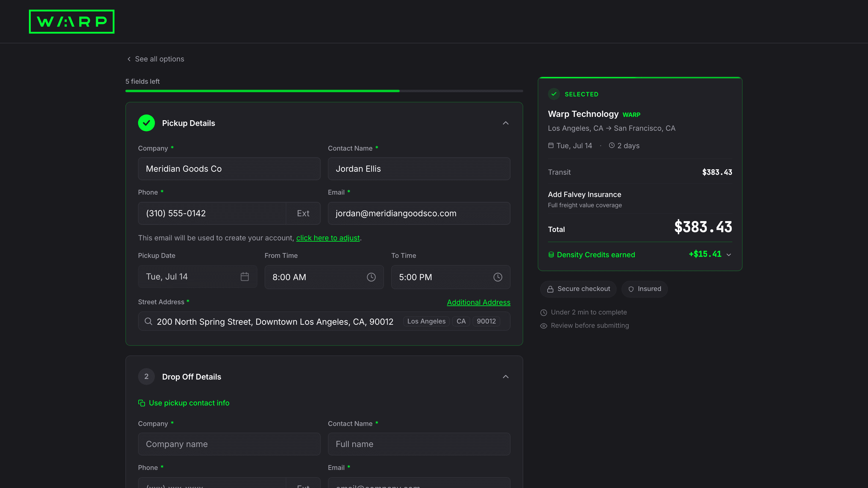This screenshot has width=868, height=488.
Task: Click the Density Credits coin icon
Action: (551, 255)
